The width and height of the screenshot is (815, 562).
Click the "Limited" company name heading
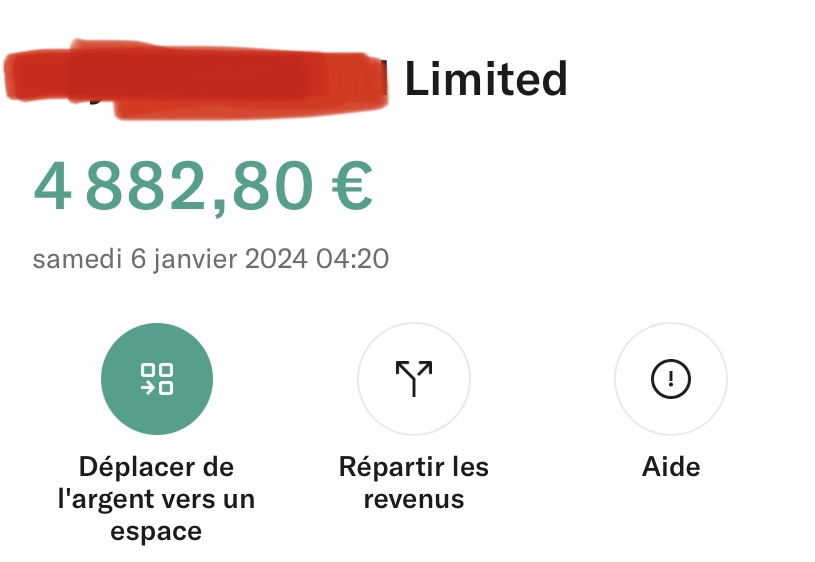click(485, 79)
